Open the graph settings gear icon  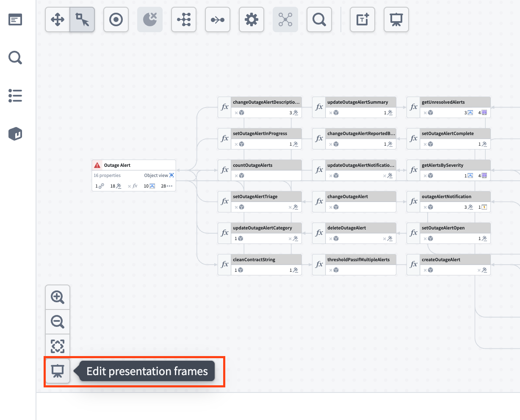(251, 19)
